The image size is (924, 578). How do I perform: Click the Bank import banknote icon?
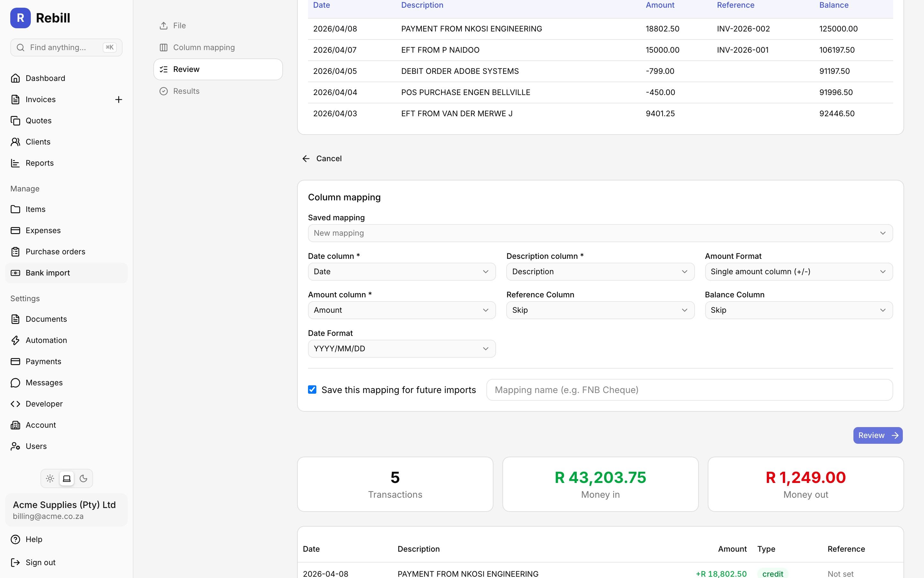tap(15, 273)
